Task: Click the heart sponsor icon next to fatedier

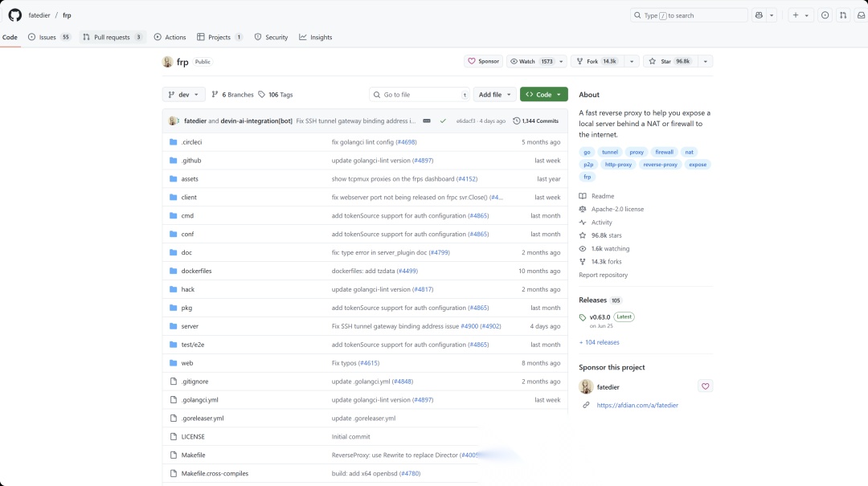Action: click(705, 386)
